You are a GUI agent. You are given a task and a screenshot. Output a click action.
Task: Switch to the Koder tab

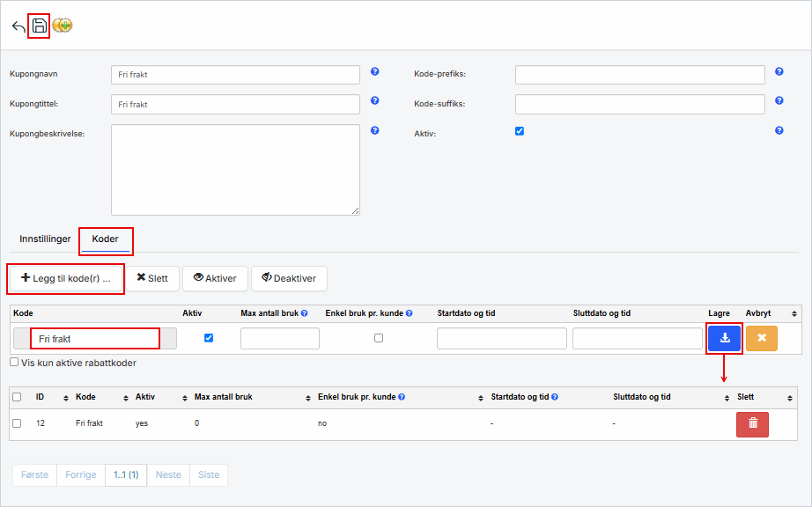[x=105, y=239]
